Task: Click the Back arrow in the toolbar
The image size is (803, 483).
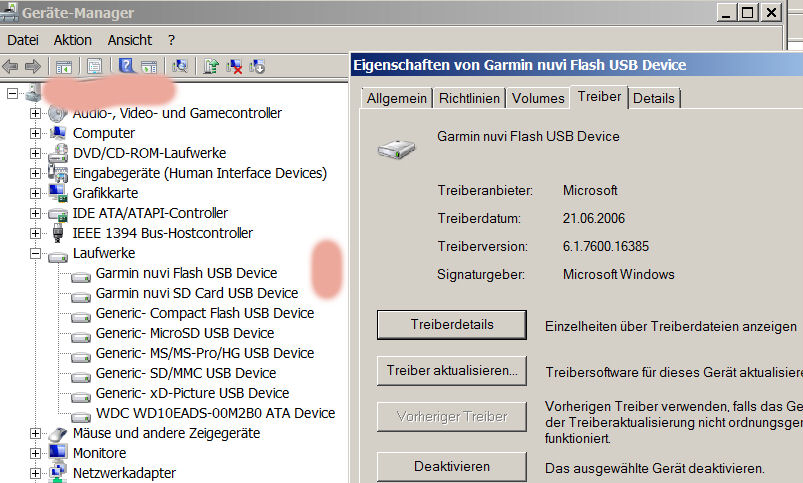Action: coord(10,66)
